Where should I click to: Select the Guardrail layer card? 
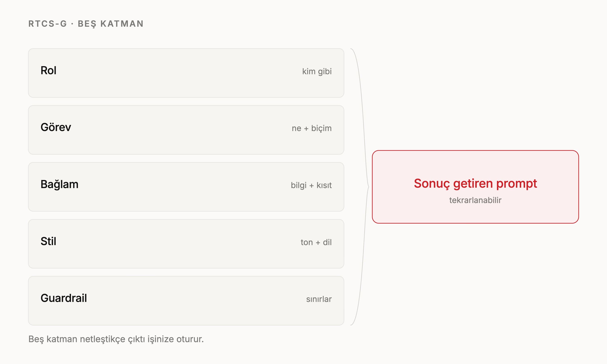[x=186, y=301]
